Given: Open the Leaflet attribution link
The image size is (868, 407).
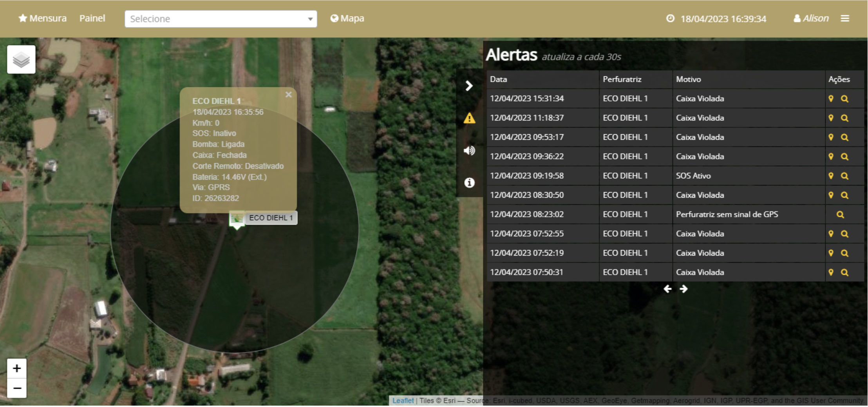Looking at the screenshot, I should [x=403, y=400].
